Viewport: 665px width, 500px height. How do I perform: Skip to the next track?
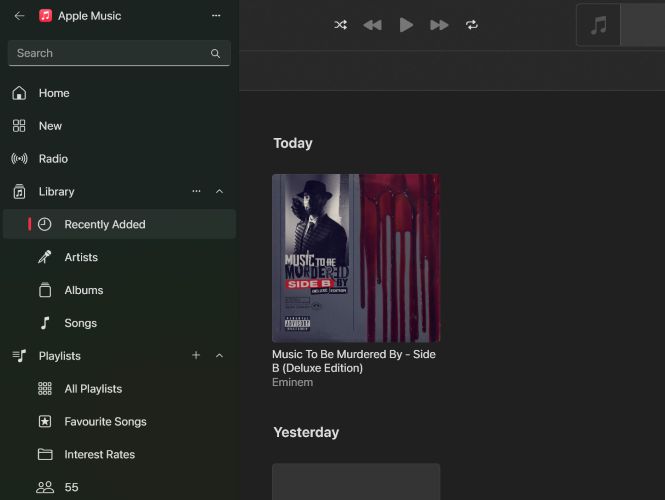point(439,25)
